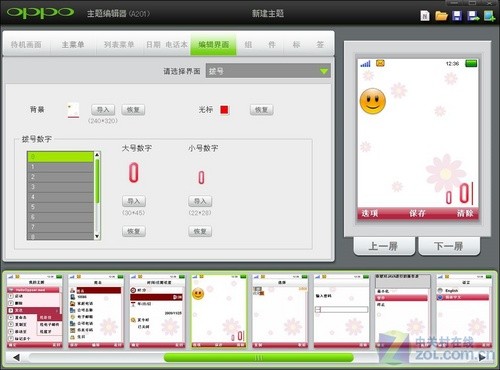The height and width of the screenshot is (370, 500).
Task: Click 导入 under 小号数字
Action: pos(200,201)
